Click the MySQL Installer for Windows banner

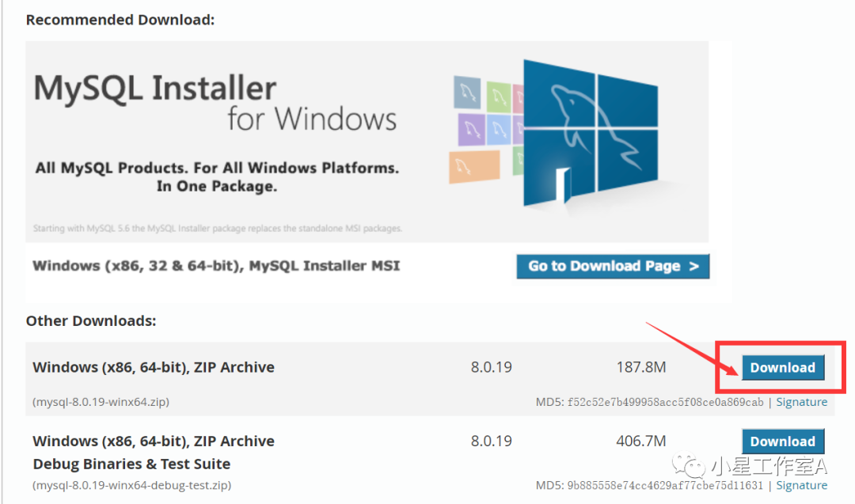[367, 142]
